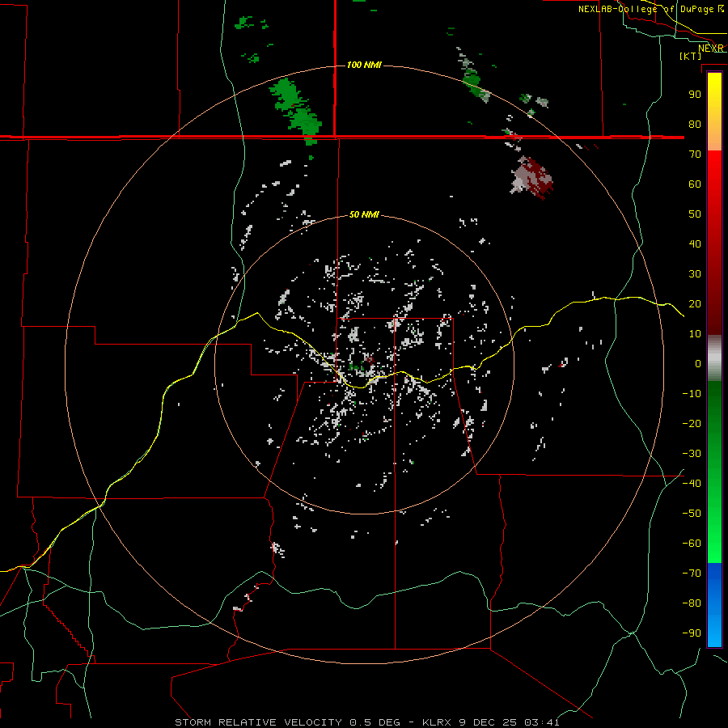Click the 50 label on the velocity scale
728x728 pixels.
[695, 214]
